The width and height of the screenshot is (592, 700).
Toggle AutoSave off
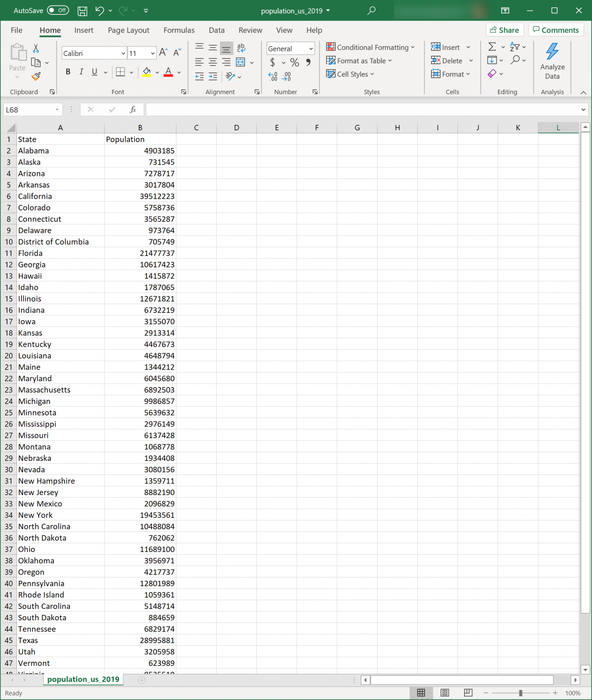[x=58, y=10]
